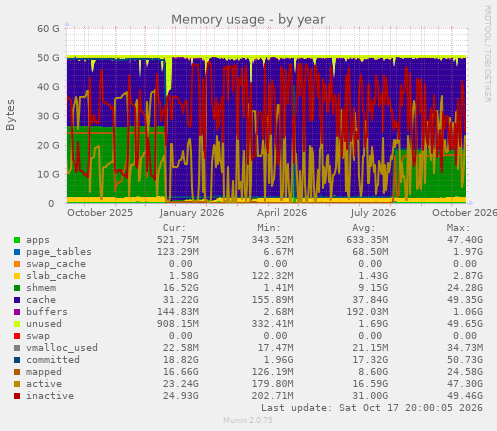
Task: Click cache max value 49.35G
Action: 465,300
